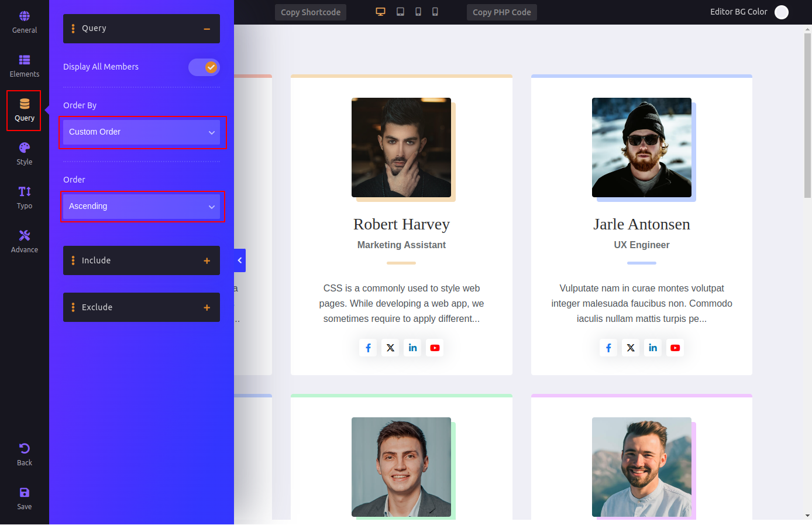812x525 pixels.
Task: Click Copy PHP Code button
Action: [x=501, y=12]
